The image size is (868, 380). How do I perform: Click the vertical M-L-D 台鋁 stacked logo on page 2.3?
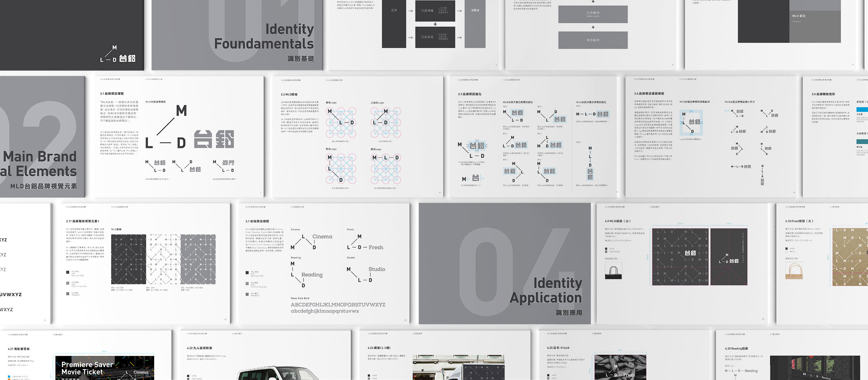point(590,163)
